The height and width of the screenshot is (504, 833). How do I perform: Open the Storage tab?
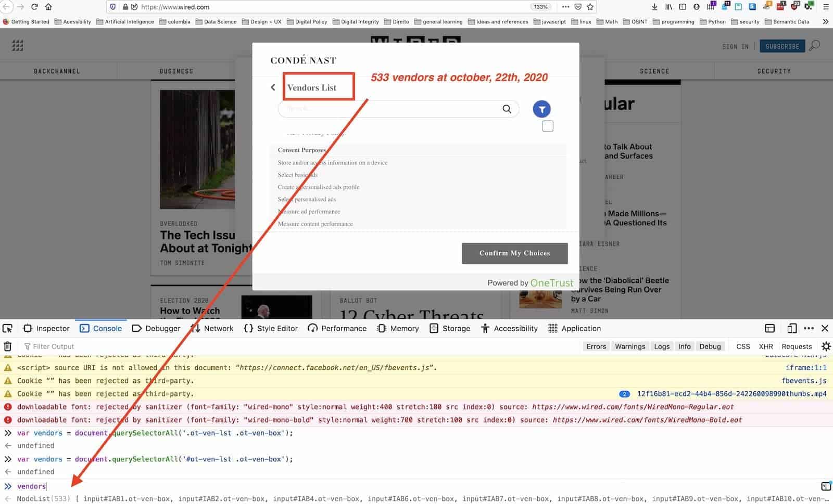[x=450, y=328]
